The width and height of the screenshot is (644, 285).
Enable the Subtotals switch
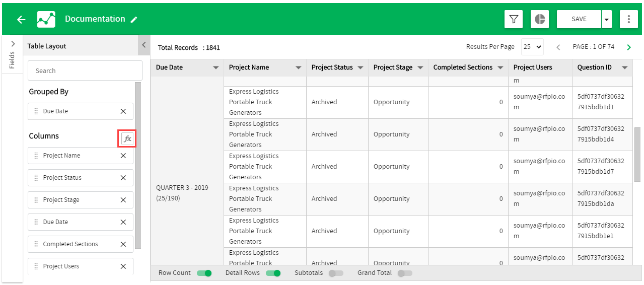pos(336,273)
